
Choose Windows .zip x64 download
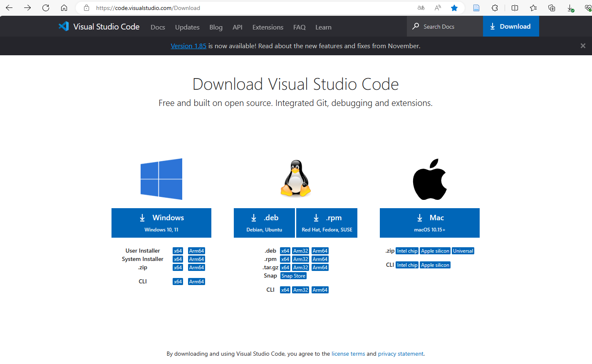(x=178, y=268)
